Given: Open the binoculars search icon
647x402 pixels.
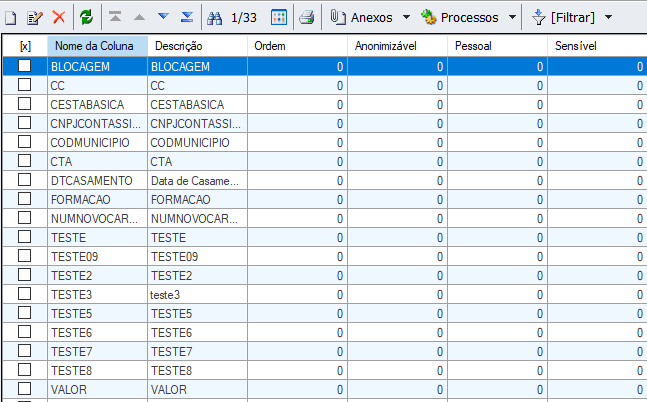Looking at the screenshot, I should point(215,18).
